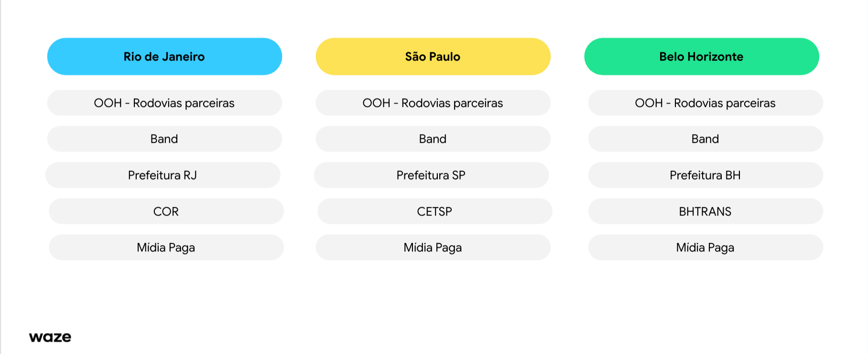This screenshot has width=868, height=354.
Task: Click Mídia Paga under Rio de Janeiro
Action: (166, 247)
